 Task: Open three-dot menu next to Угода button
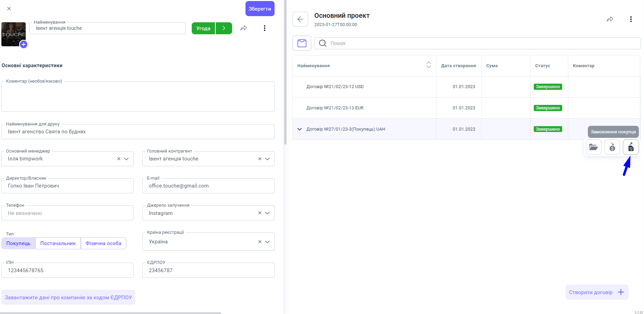(264, 28)
